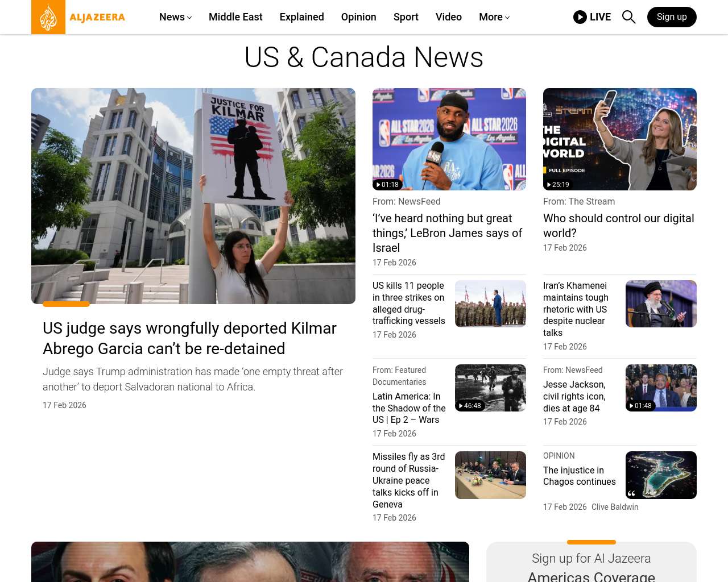The width and height of the screenshot is (728, 582).
Task: Open the Middle East section
Action: click(235, 17)
